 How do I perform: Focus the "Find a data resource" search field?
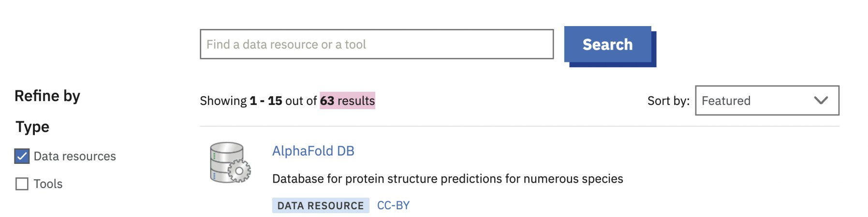pos(376,44)
